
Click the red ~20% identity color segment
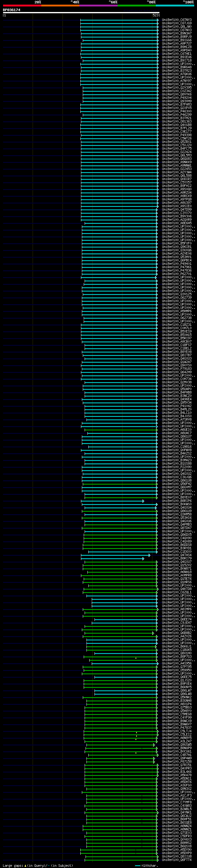click(x=22, y=6)
